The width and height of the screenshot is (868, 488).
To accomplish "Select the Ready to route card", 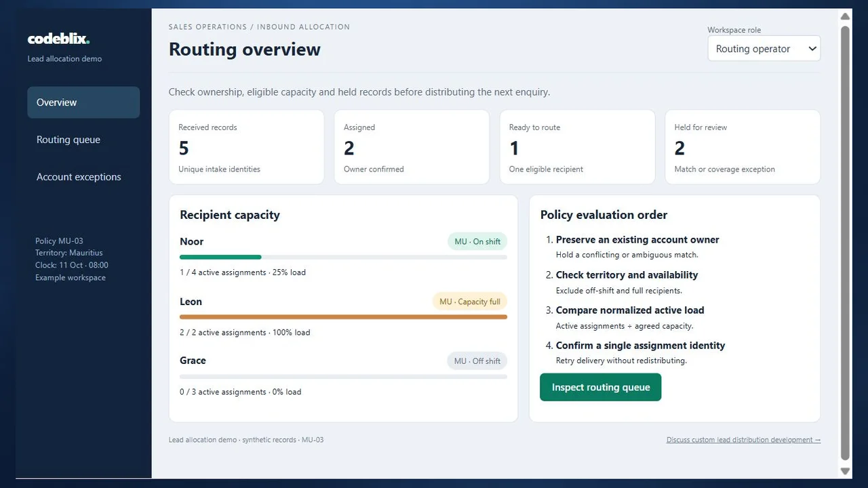I will pyautogui.click(x=577, y=147).
